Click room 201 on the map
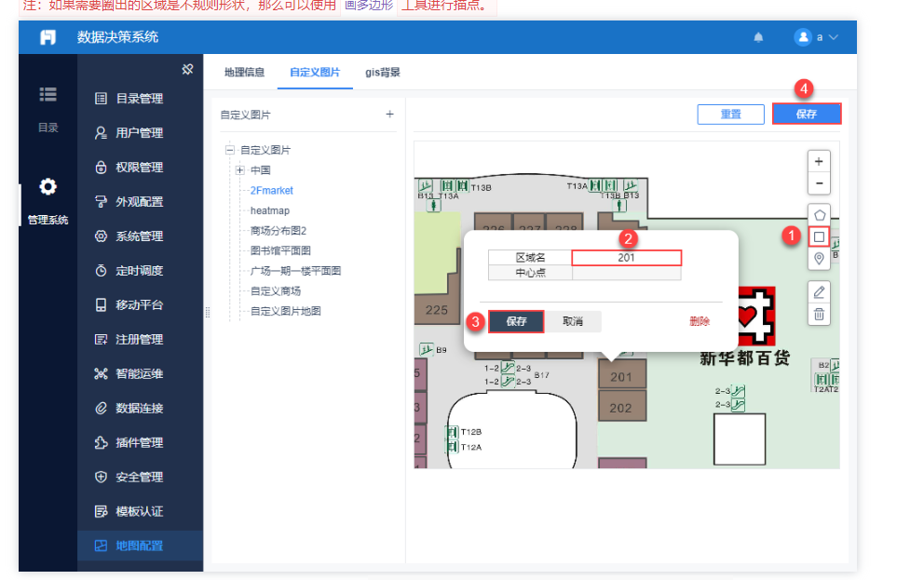The height and width of the screenshot is (580, 924). click(621, 375)
